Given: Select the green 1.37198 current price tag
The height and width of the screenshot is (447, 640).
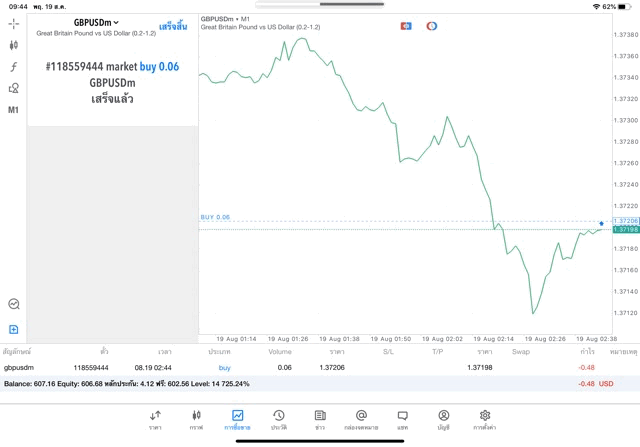Looking at the screenshot, I should click(x=625, y=229).
